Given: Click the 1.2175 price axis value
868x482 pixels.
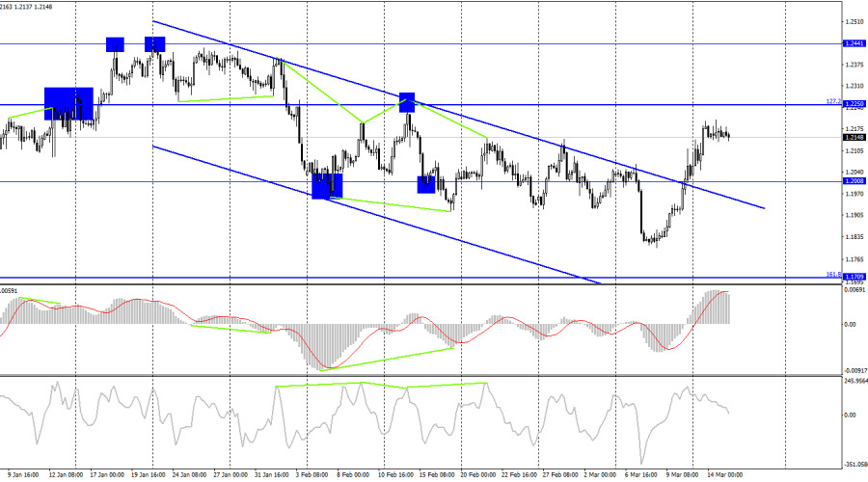Looking at the screenshot, I should 854,129.
